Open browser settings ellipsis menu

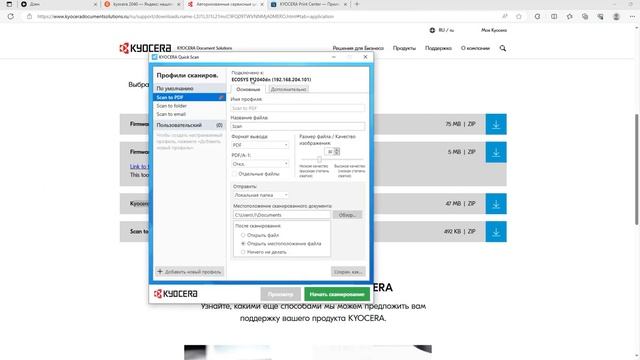click(632, 16)
